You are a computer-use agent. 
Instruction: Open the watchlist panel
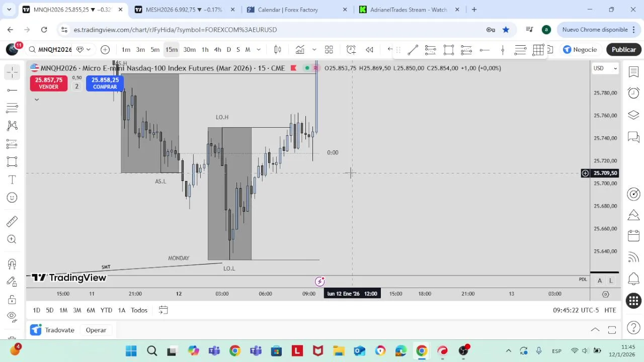tap(633, 72)
